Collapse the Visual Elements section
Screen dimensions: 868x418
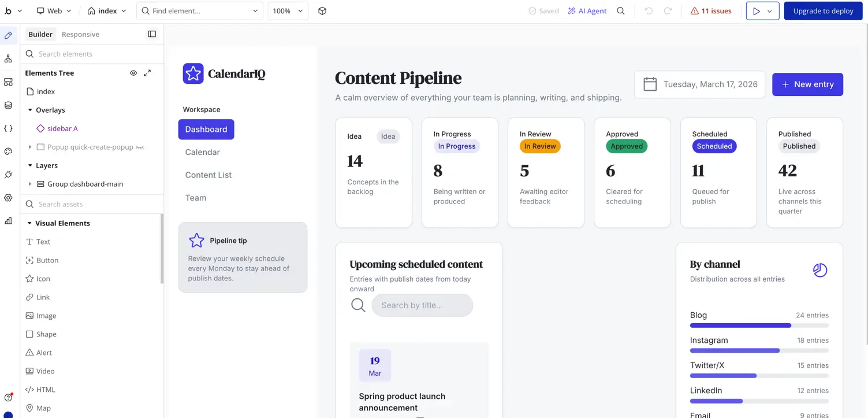tap(29, 223)
